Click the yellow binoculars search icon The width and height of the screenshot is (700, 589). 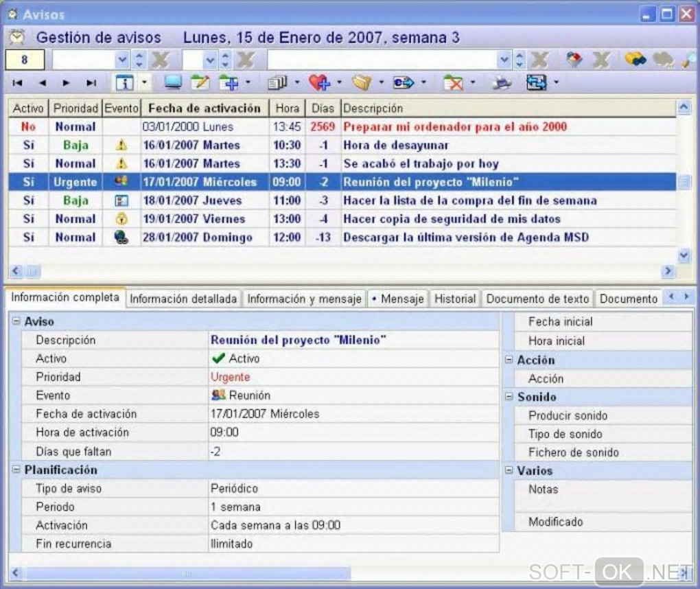(635, 59)
